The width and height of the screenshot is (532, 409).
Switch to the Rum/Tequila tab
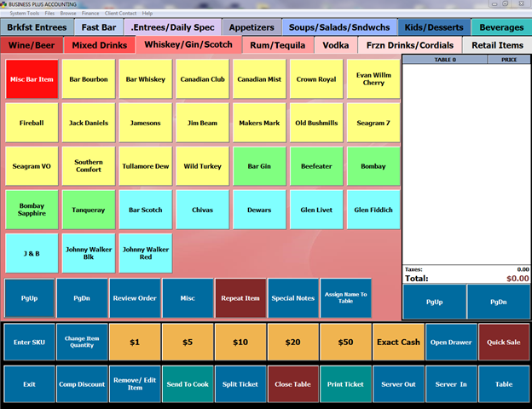[278, 45]
